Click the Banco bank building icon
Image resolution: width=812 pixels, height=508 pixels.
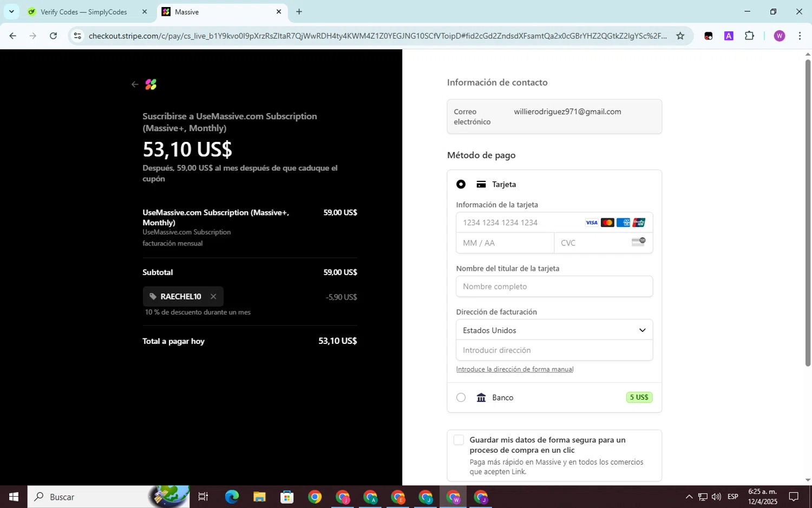tap(481, 398)
